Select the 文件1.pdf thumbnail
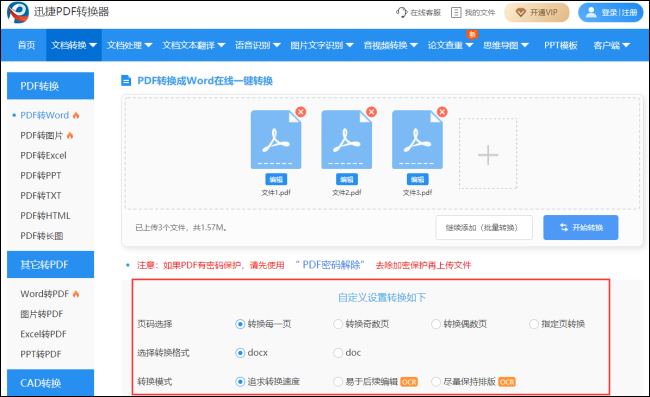 point(276,140)
